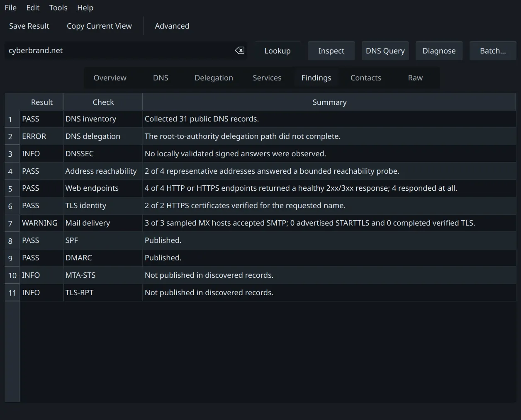Open the Edit menu
This screenshot has height=420, width=521.
pos(33,8)
